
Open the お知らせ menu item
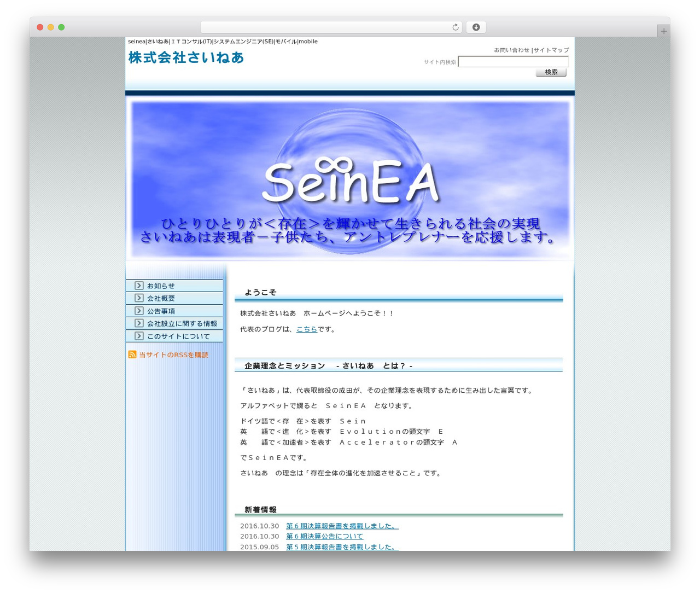[174, 286]
